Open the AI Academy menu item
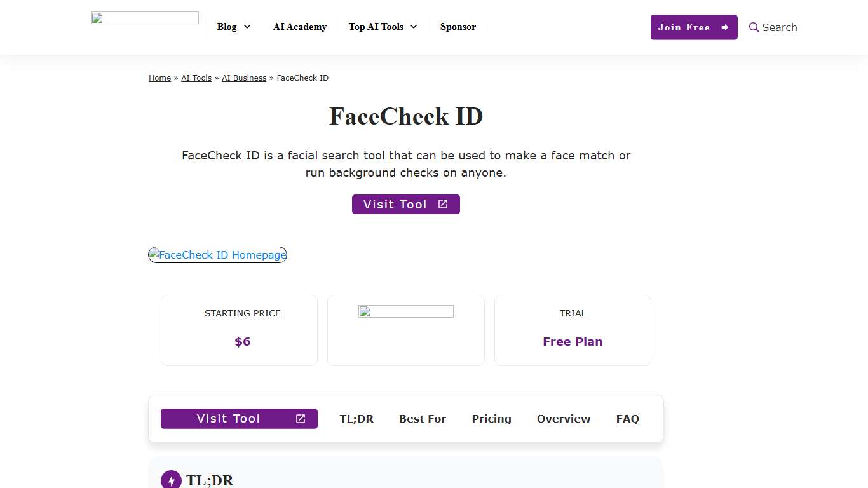This screenshot has width=868, height=488. click(x=299, y=27)
